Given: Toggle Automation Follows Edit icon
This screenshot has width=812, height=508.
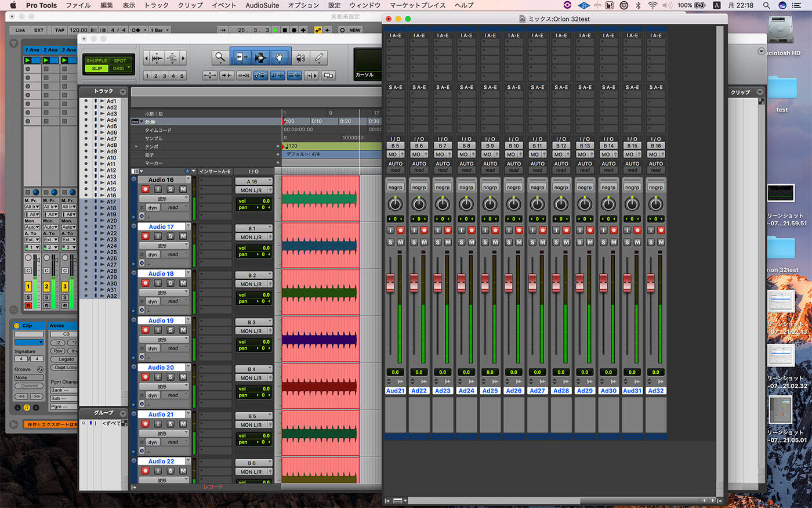Looking at the screenshot, I should click(260, 75).
